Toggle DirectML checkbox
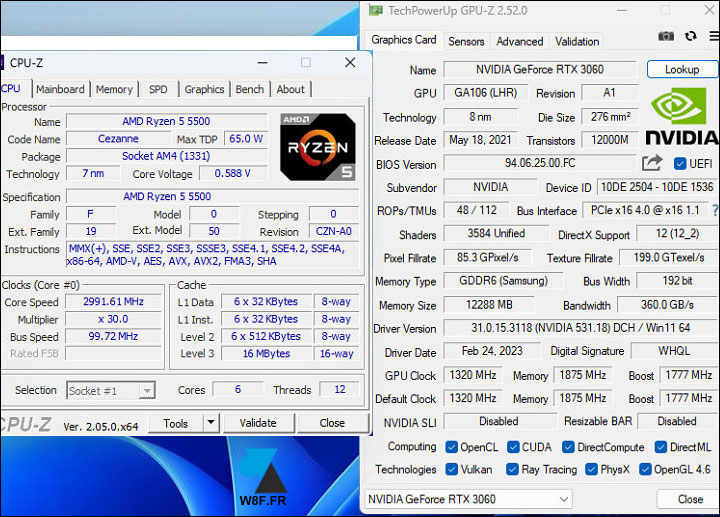Image resolution: width=720 pixels, height=517 pixels. click(x=661, y=447)
